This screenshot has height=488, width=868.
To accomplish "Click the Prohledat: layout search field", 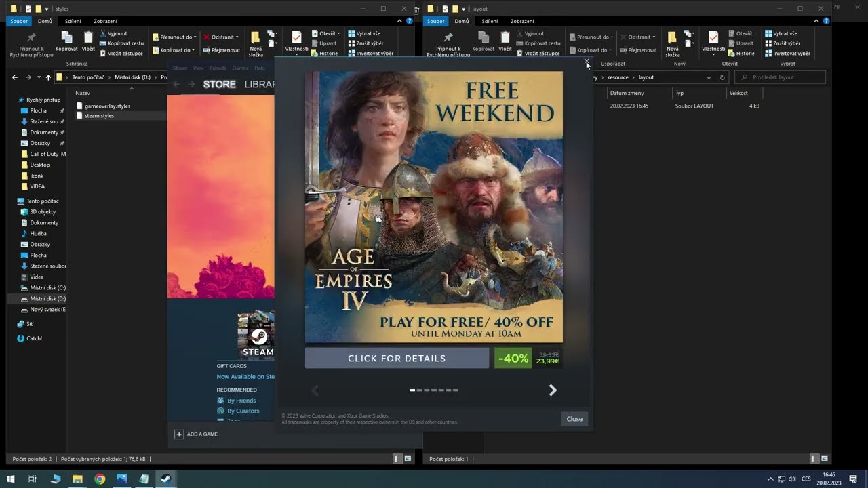I will point(780,77).
